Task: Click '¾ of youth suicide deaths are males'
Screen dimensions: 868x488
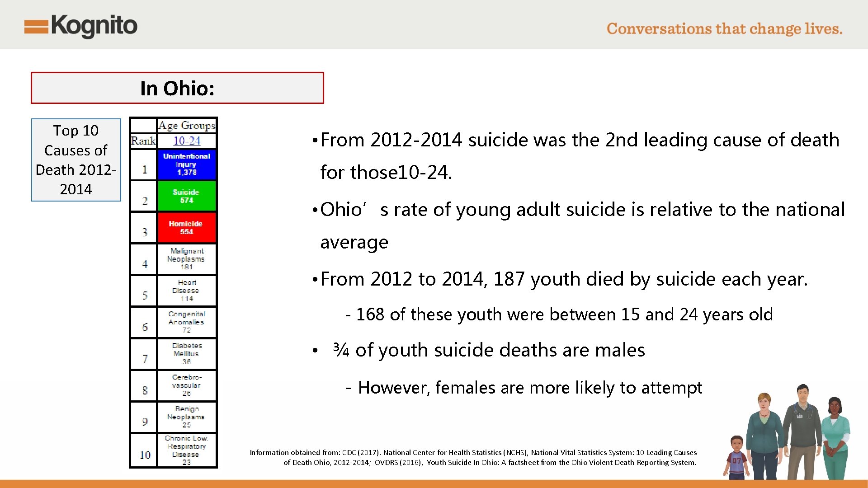Action: click(x=479, y=350)
